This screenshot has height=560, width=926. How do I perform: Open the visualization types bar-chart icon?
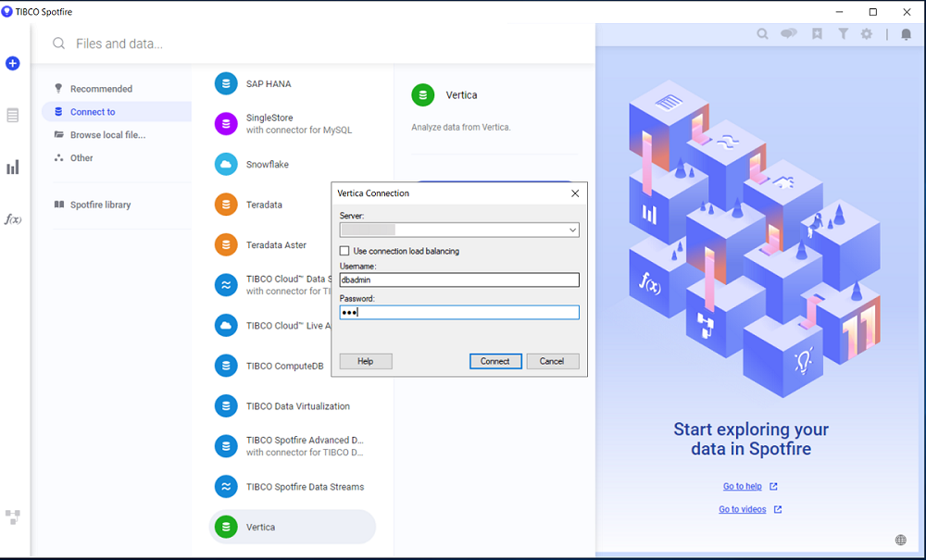pyautogui.click(x=12, y=167)
